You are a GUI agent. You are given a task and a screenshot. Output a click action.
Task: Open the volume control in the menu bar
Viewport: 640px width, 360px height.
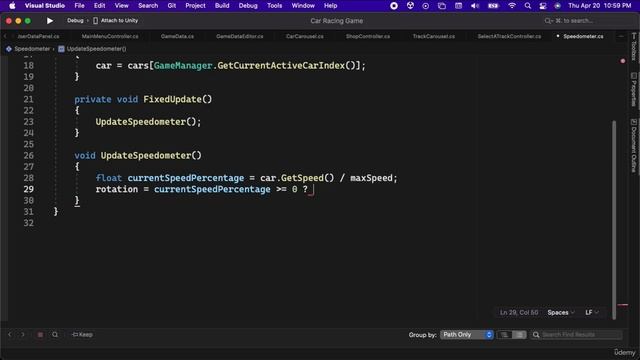pyautogui.click(x=475, y=6)
